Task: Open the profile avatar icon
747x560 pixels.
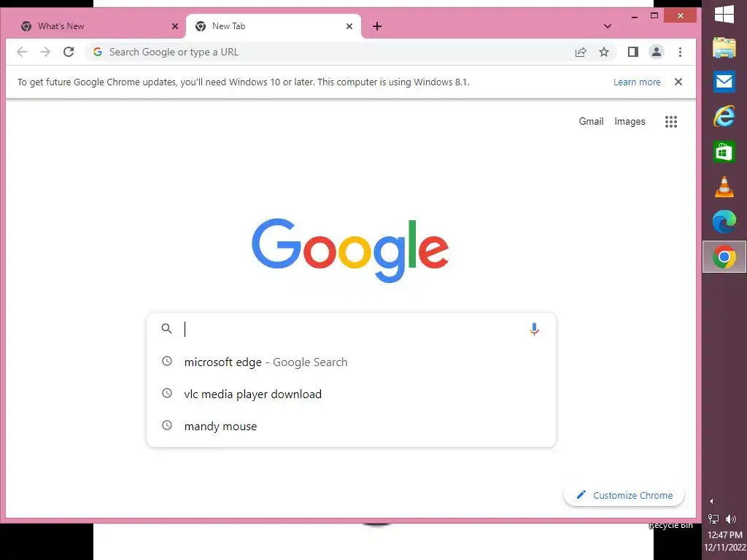Action: pyautogui.click(x=656, y=52)
